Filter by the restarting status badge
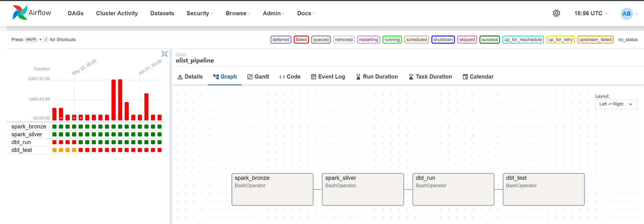644x224 pixels. pyautogui.click(x=369, y=39)
